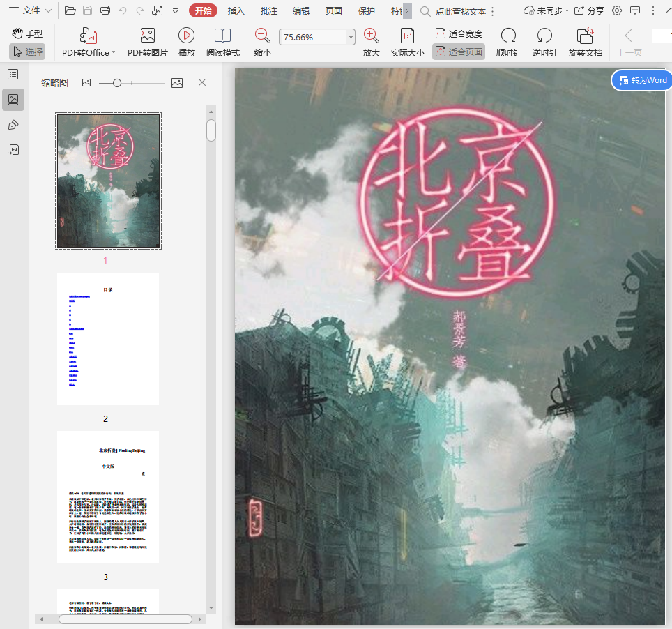Open the fourth sidebar panel icon
Screen dimensions: 672x629
point(13,150)
